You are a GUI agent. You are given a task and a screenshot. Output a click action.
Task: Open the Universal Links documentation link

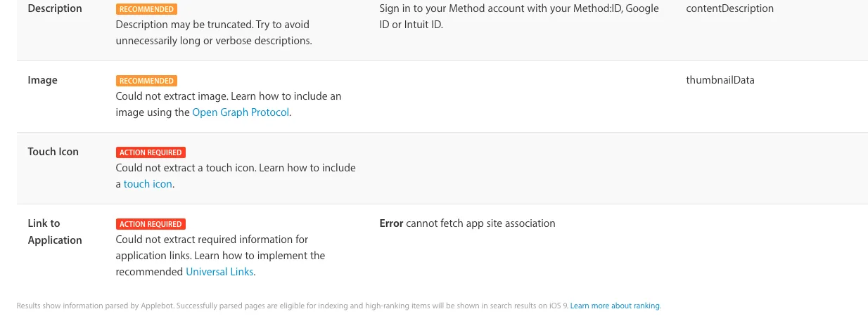(219, 272)
